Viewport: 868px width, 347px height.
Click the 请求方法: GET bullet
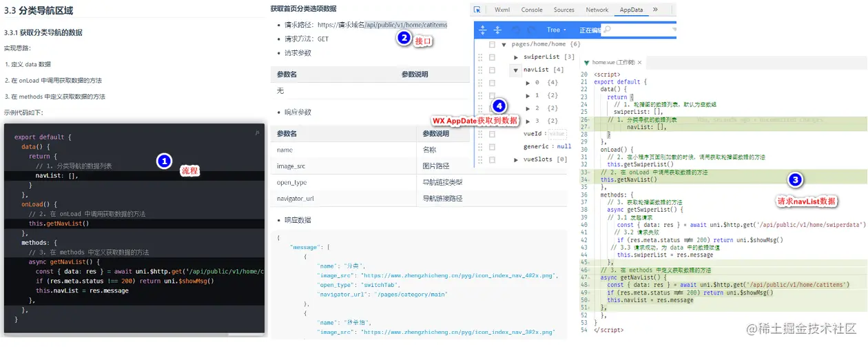pyautogui.click(x=307, y=39)
